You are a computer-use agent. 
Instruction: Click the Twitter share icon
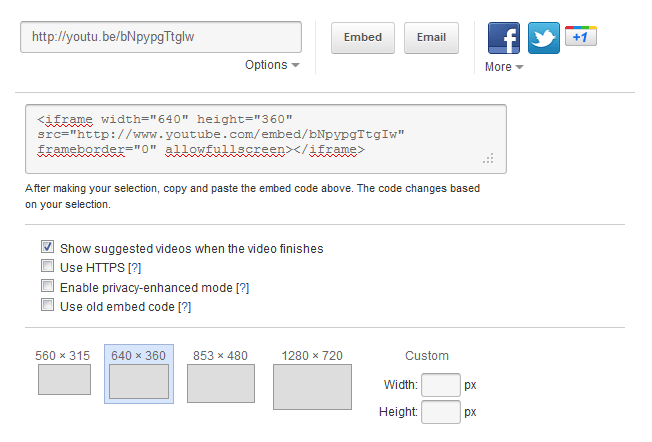pyautogui.click(x=543, y=38)
